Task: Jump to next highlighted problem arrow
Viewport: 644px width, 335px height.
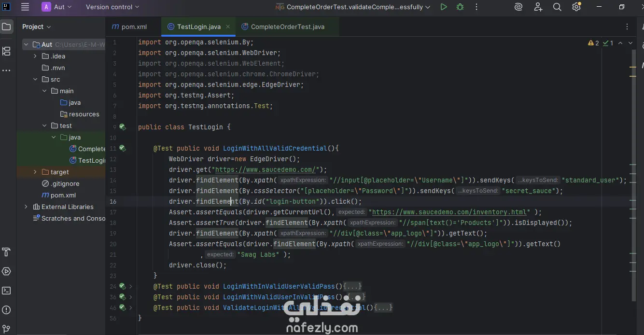Action: coord(630,43)
